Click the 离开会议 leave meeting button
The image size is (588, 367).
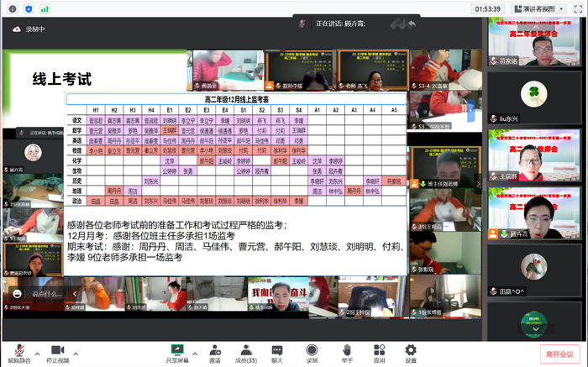[x=559, y=354]
